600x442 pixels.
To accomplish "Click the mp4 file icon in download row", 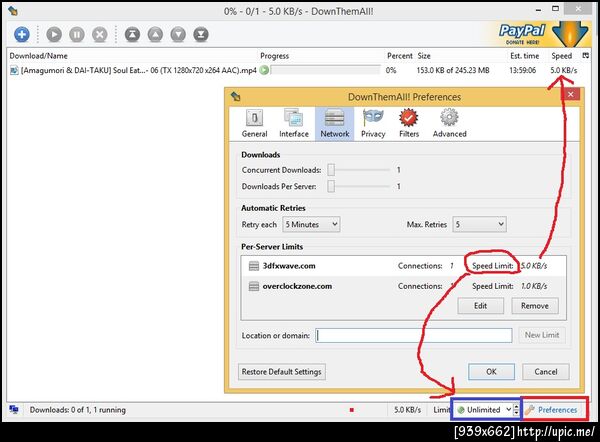I will click(x=14, y=70).
